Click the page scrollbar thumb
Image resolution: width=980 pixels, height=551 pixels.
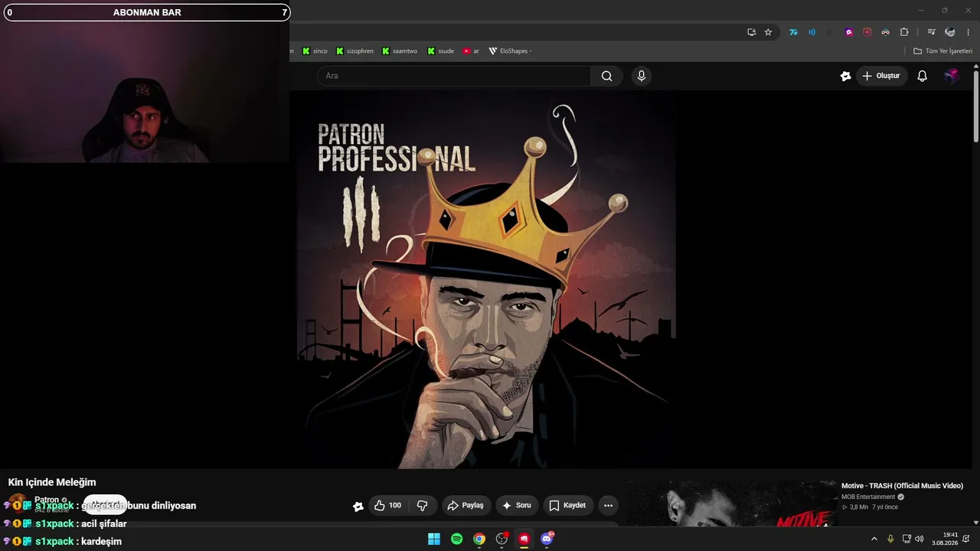[x=975, y=107]
